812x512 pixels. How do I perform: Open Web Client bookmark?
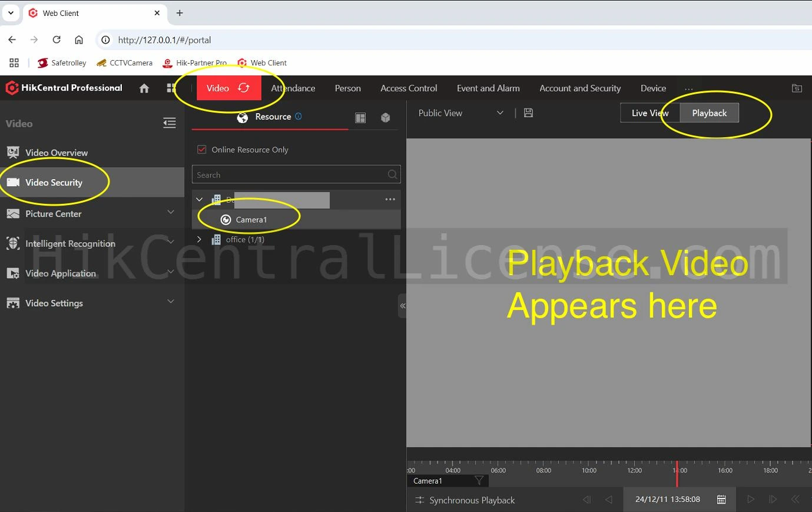coord(262,63)
